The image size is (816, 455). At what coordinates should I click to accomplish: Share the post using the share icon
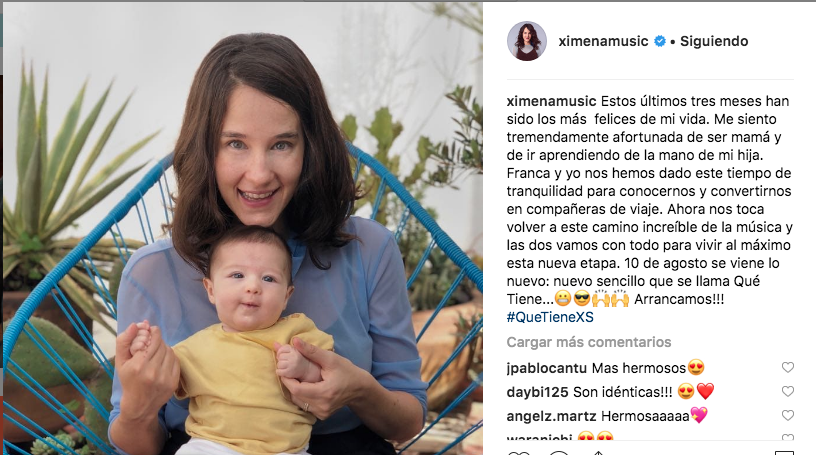tap(598, 452)
